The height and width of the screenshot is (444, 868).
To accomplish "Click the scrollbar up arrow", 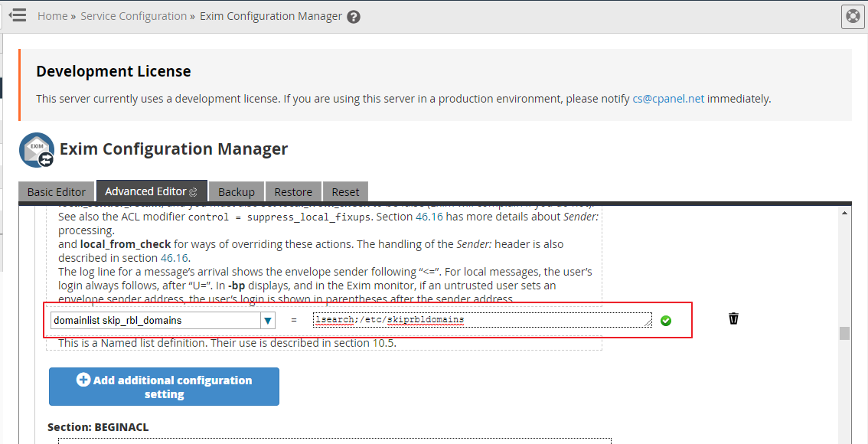I will pos(844,213).
